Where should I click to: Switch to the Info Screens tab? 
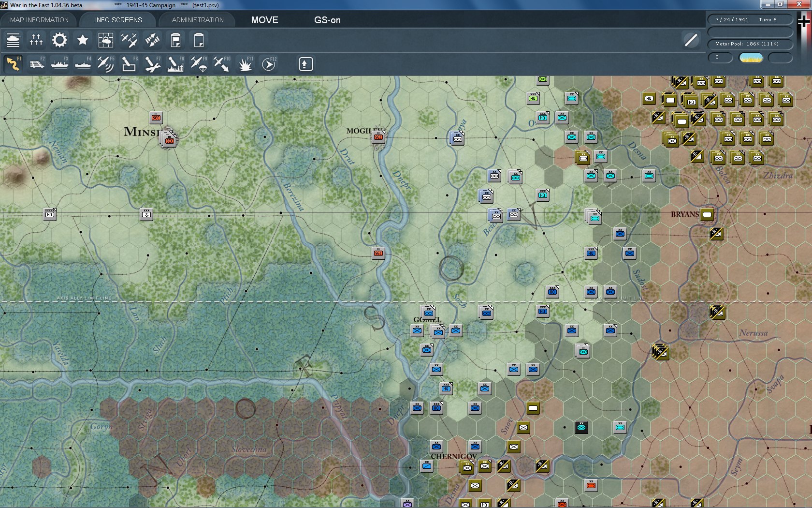118,20
